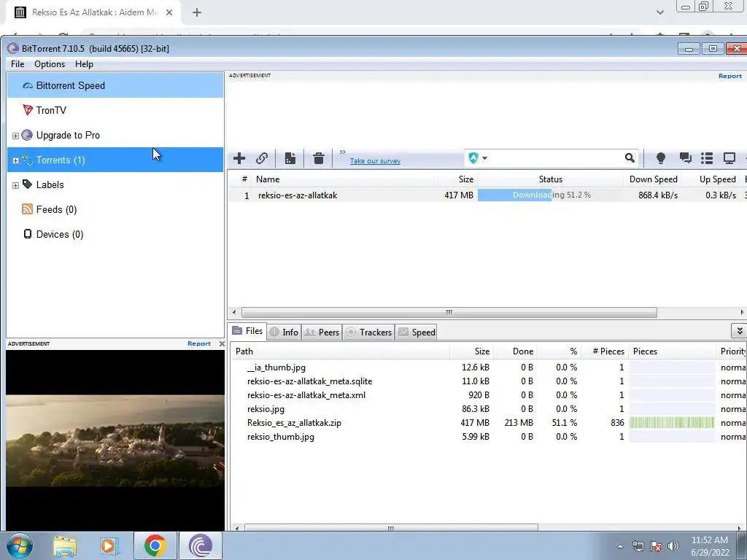Sort torrents by Status column header

(550, 179)
